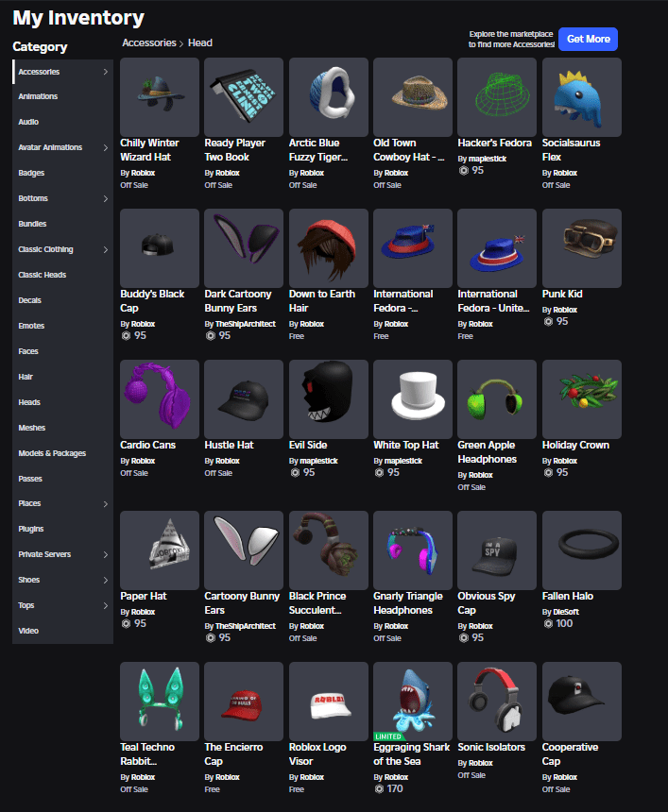Click the 100 Robux price on Fallen Halo
The width and height of the screenshot is (668, 812).
(x=564, y=623)
